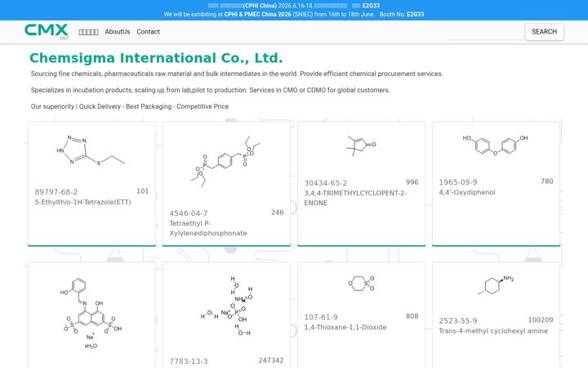This screenshot has height=368, width=588.
Task: Open the trimethylcyclopentenone structure image
Action: point(361,146)
